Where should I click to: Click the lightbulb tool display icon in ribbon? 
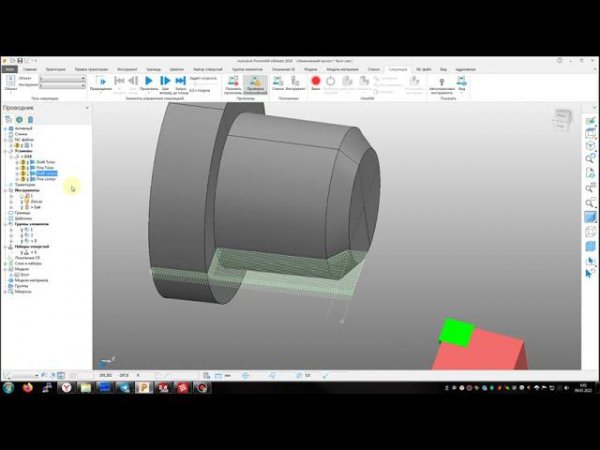tap(442, 82)
